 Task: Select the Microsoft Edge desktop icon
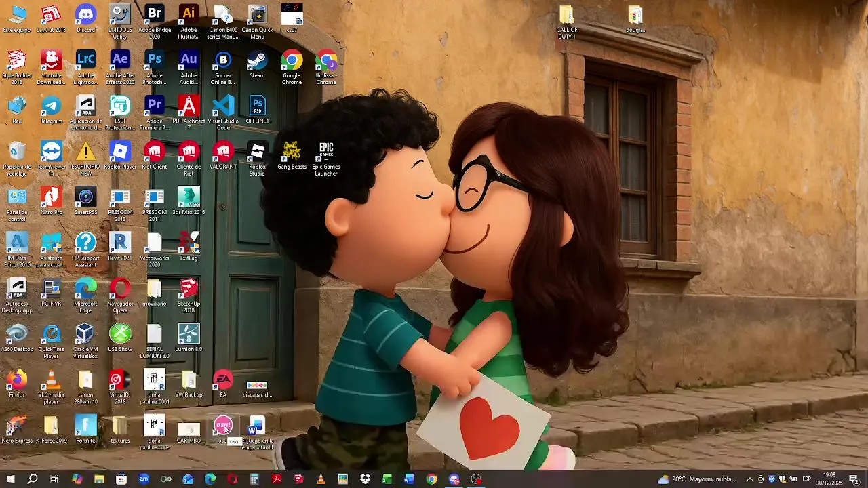(x=85, y=296)
